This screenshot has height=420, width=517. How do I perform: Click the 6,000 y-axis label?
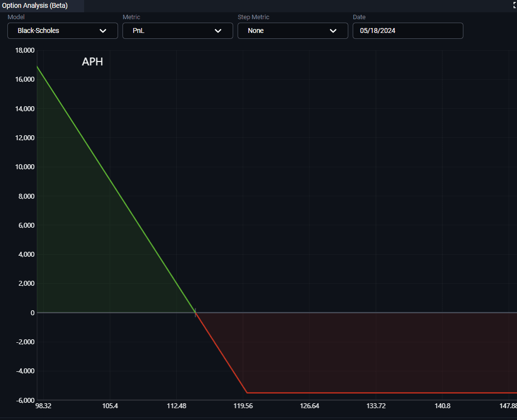coord(27,225)
